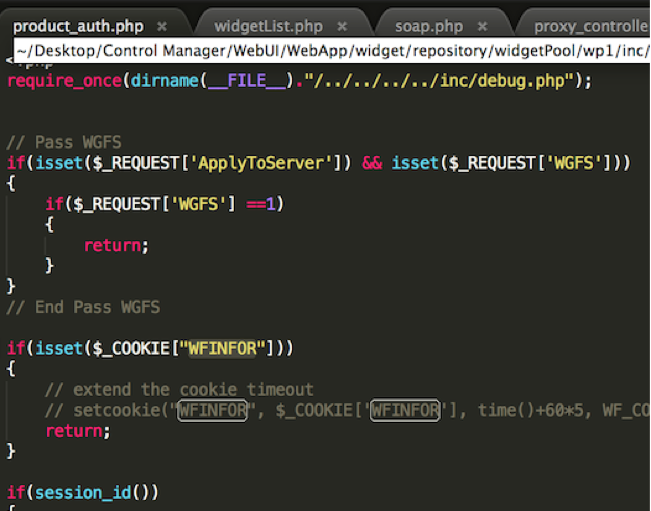Switch to the widgetList.php tab
Image resolution: width=651 pixels, height=511 pixels.
pos(268,26)
